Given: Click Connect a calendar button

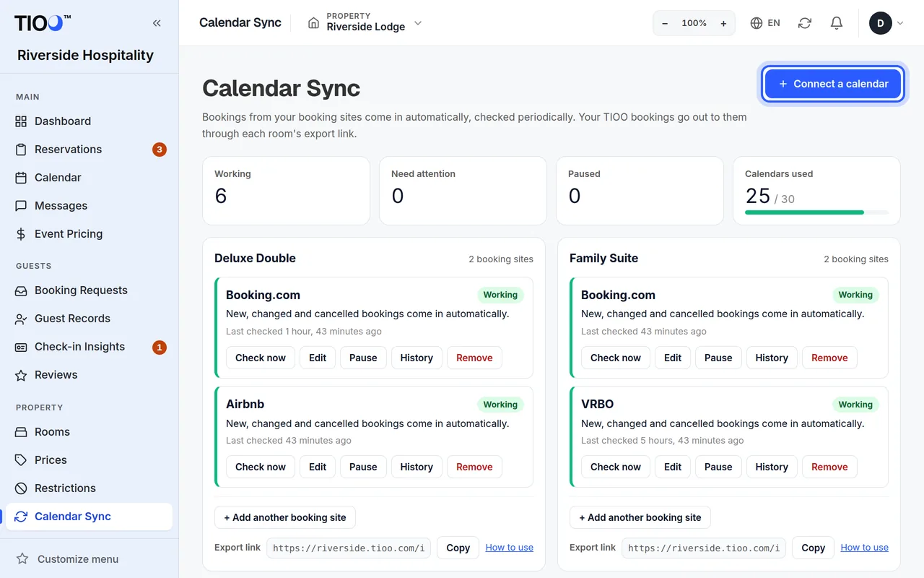Looking at the screenshot, I should (x=833, y=84).
